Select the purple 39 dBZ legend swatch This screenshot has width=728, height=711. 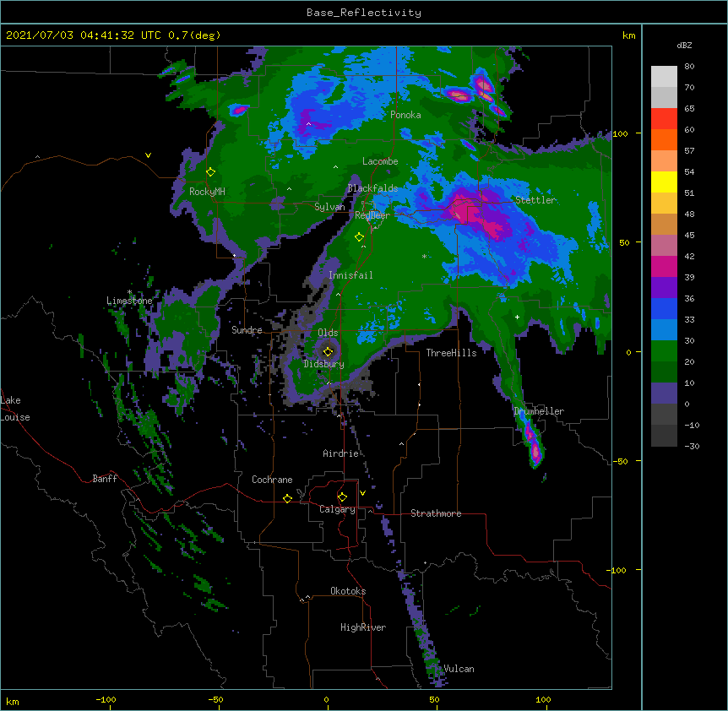[664, 288]
